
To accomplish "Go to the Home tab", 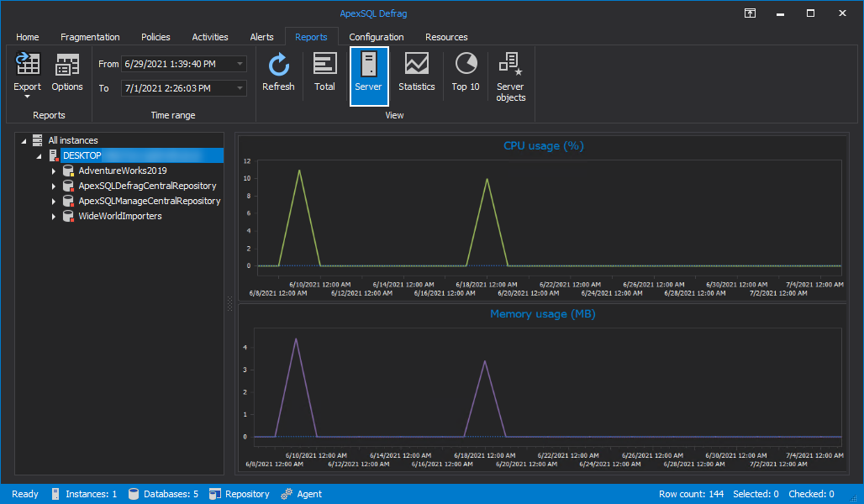I will (x=28, y=37).
